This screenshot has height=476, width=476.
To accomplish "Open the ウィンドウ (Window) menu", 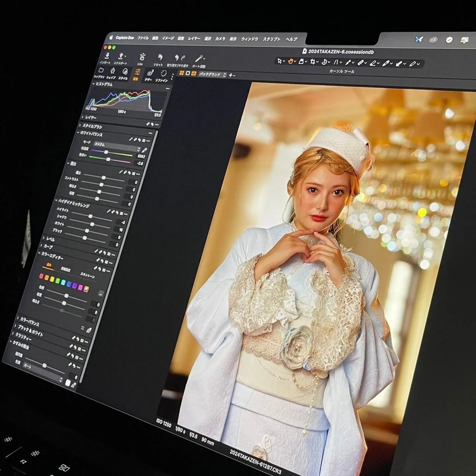I will [x=250, y=39].
